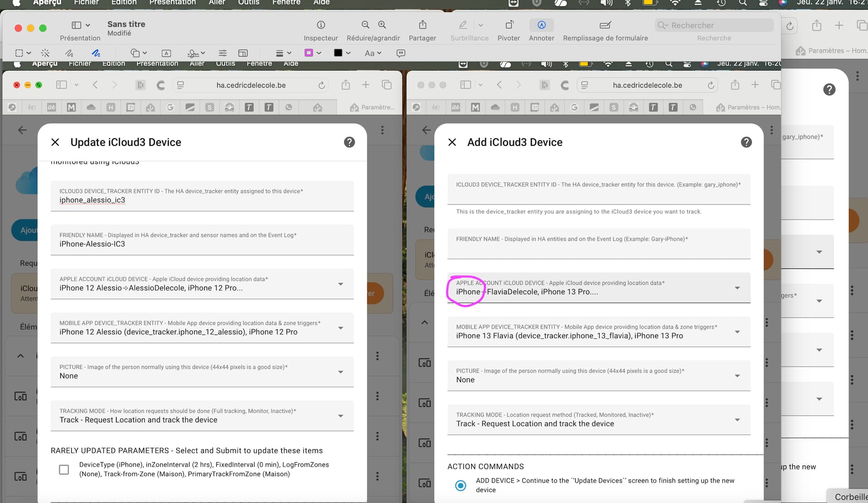The width and height of the screenshot is (868, 503).
Task: Select the Instant Alpha magic wand tool
Action: coord(45,53)
